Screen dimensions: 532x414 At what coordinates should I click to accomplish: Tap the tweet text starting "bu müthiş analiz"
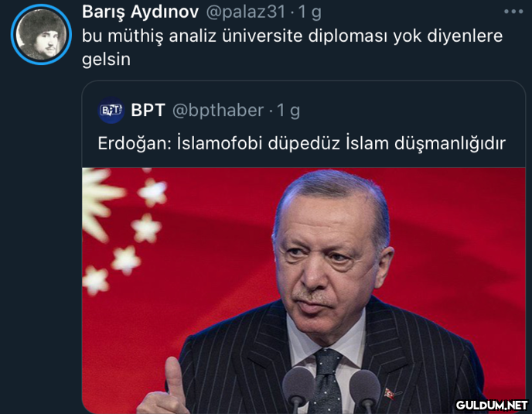[x=292, y=47]
